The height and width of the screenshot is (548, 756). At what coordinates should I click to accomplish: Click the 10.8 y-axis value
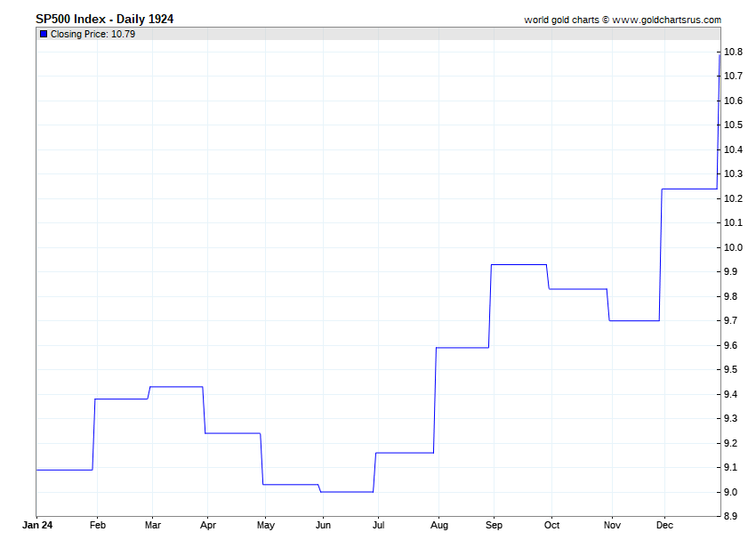coord(733,52)
